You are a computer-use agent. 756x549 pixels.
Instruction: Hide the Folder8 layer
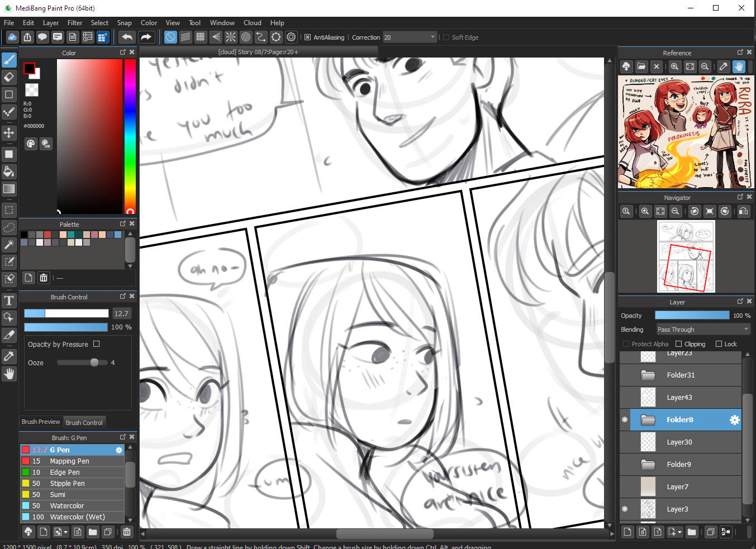point(625,420)
